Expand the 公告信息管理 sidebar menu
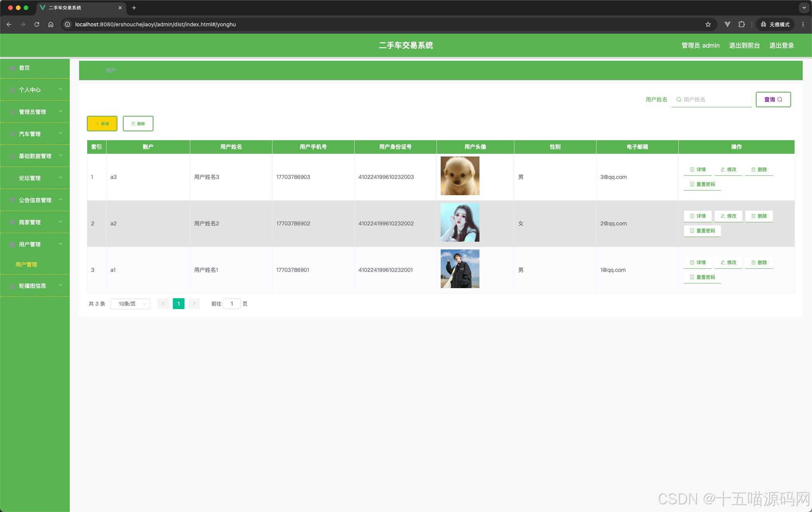The height and width of the screenshot is (512, 812). click(x=35, y=200)
